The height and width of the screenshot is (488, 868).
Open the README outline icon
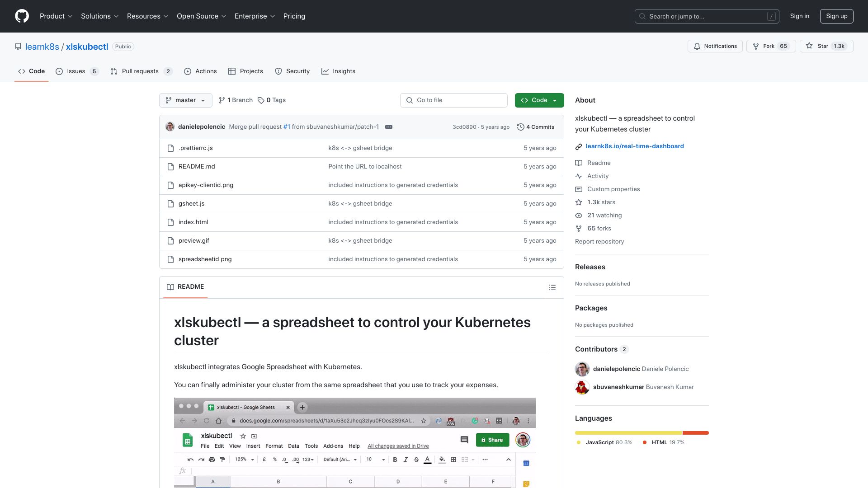point(552,287)
